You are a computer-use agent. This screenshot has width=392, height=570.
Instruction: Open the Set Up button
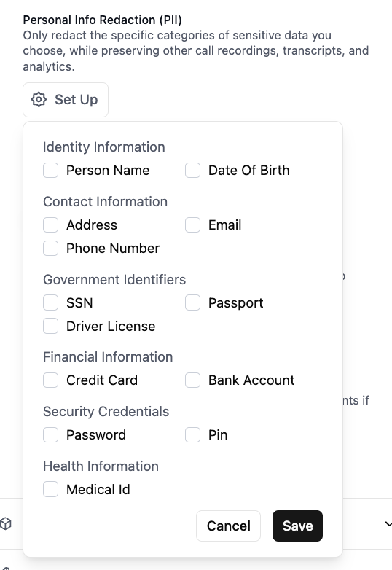click(x=66, y=100)
